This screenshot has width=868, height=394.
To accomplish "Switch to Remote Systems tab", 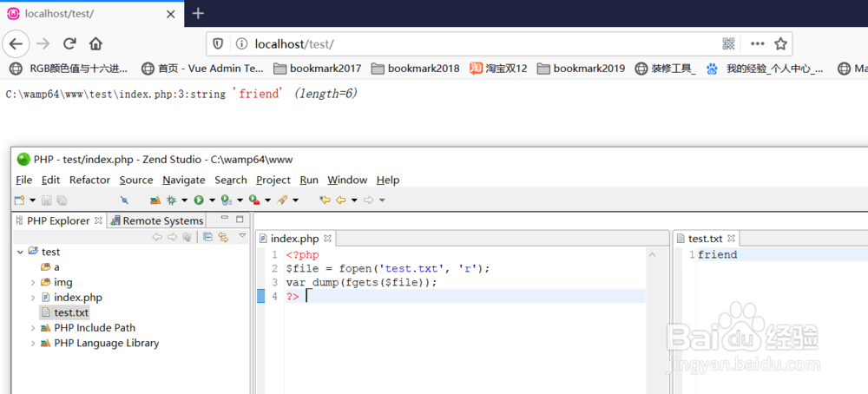I will click(x=156, y=220).
